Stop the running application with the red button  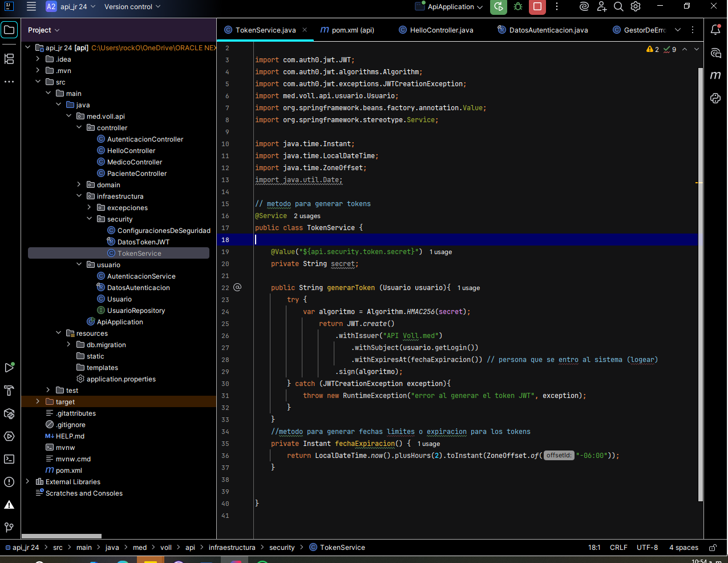tap(537, 7)
